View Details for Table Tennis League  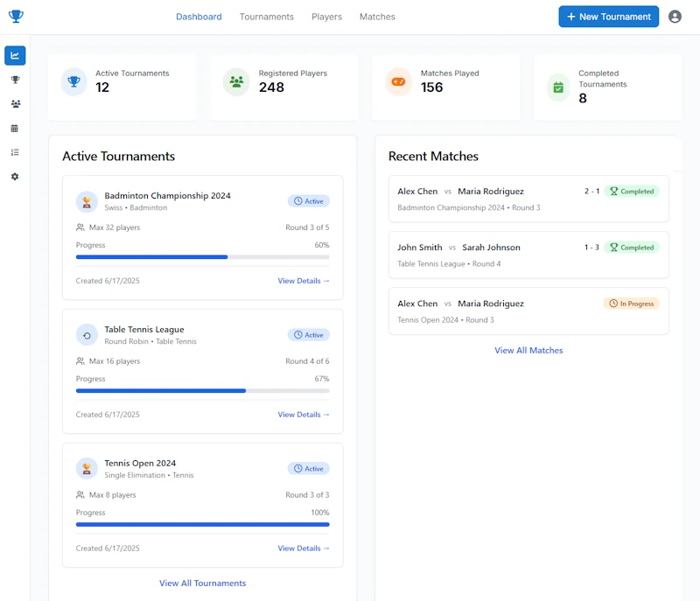coord(304,415)
